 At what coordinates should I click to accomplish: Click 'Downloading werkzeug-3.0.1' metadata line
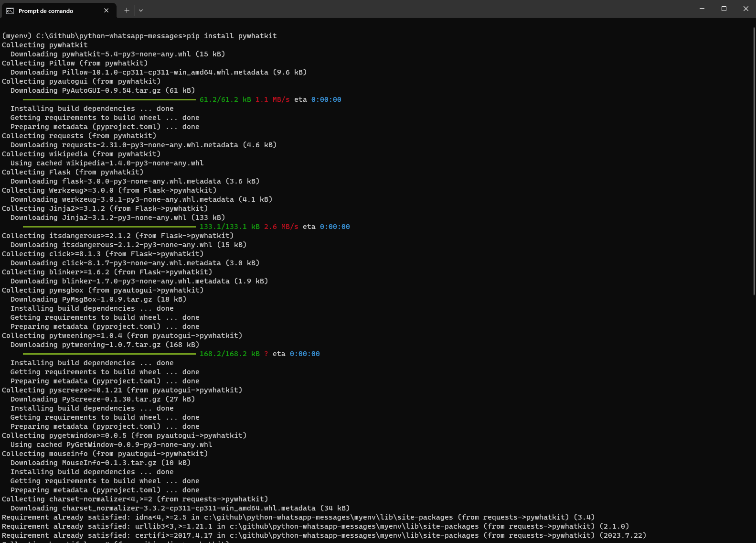click(x=141, y=199)
